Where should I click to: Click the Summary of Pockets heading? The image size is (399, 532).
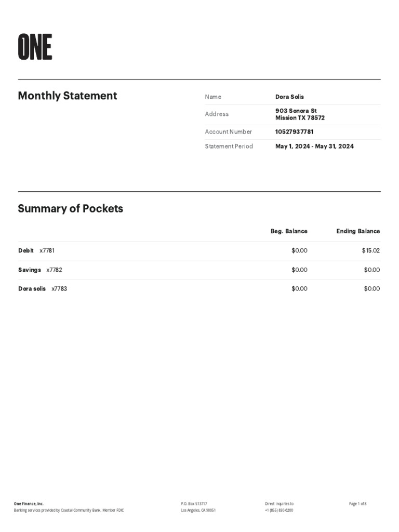pos(71,209)
